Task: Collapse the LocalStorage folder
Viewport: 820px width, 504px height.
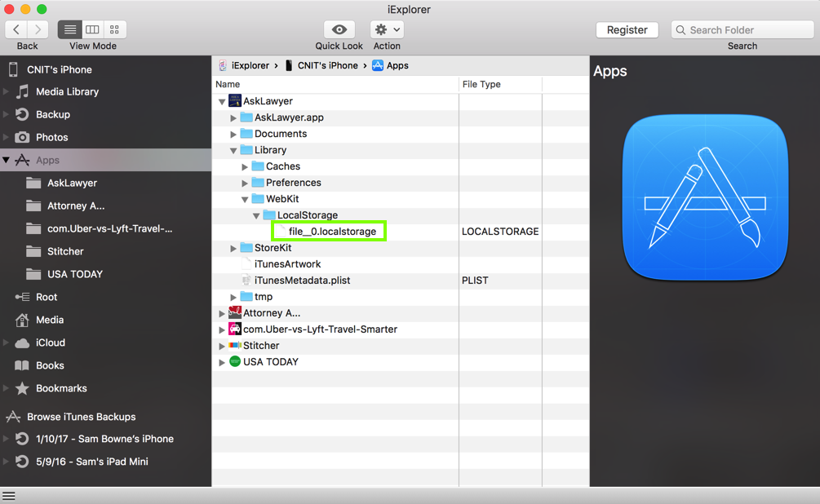Action: click(x=256, y=215)
